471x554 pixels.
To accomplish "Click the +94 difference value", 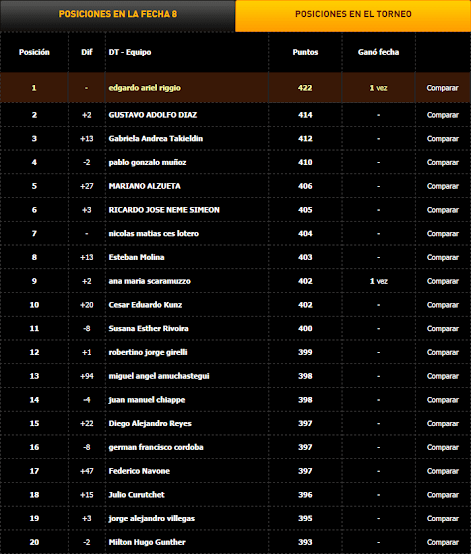I will (x=87, y=376).
